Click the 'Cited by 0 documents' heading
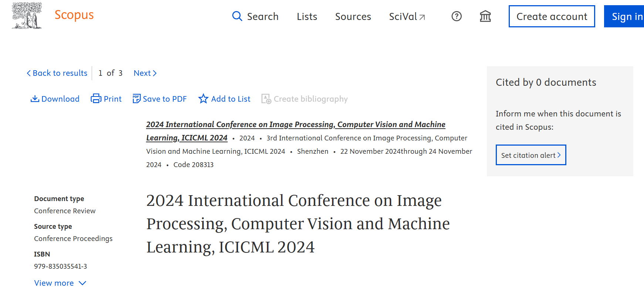This screenshot has height=292, width=644. tap(546, 82)
